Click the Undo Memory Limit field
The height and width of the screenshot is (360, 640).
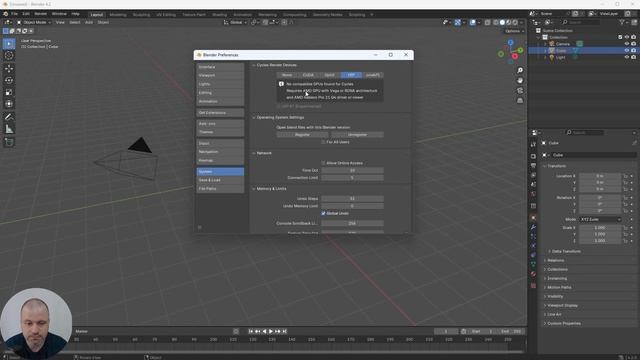352,206
